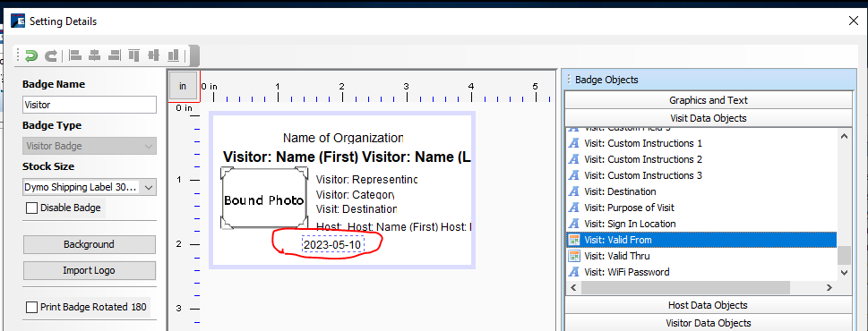This screenshot has width=868, height=331.
Task: Enable Print Badge Rotated 180 checkbox
Action: [x=32, y=307]
